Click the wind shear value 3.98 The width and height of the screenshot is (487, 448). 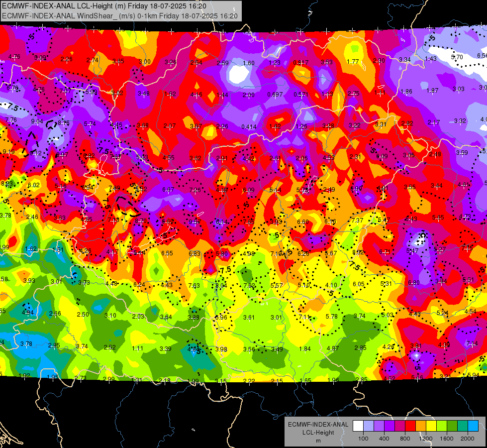pos(221,349)
